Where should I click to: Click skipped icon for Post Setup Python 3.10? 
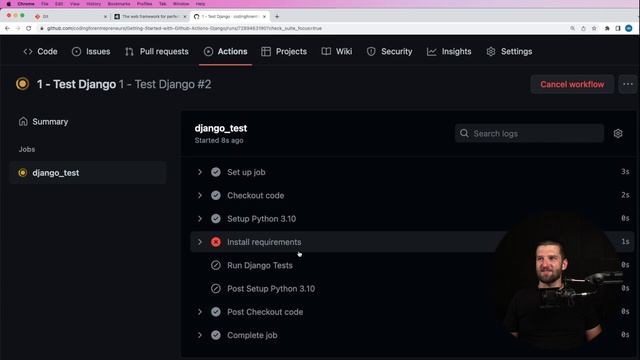click(x=216, y=289)
